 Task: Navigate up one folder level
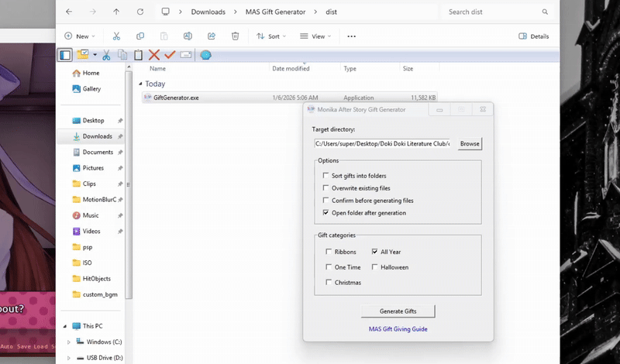[116, 12]
